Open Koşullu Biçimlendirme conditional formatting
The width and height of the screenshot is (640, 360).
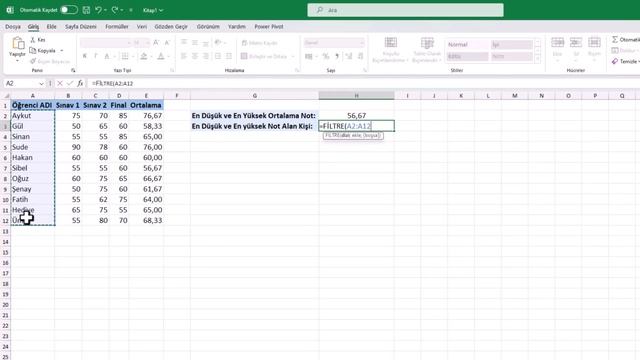390,50
